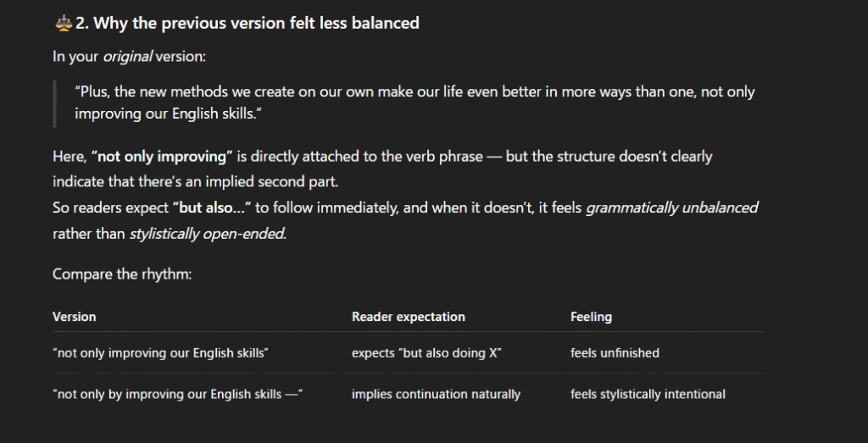The image size is (868, 443).
Task: Click the "Feeling" column header
Action: (x=591, y=317)
